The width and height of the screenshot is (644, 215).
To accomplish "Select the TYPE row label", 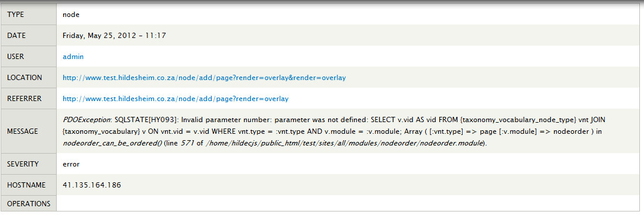I will [x=16, y=15].
